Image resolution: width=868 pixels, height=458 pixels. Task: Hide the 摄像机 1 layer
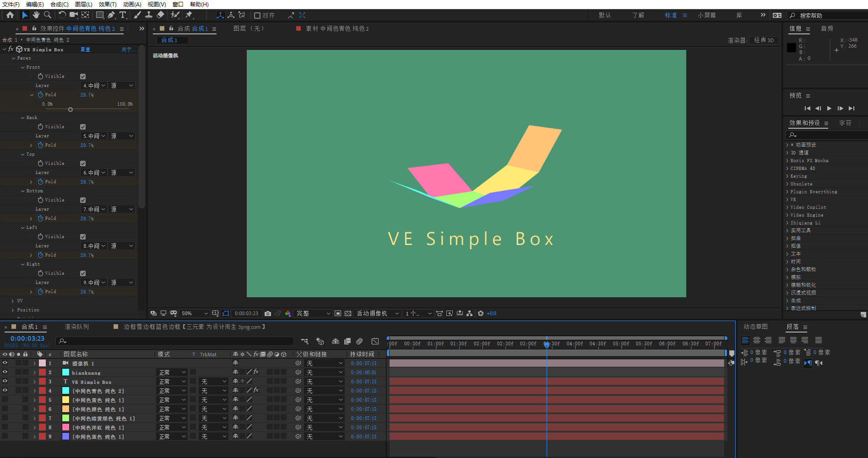[x=5, y=363]
